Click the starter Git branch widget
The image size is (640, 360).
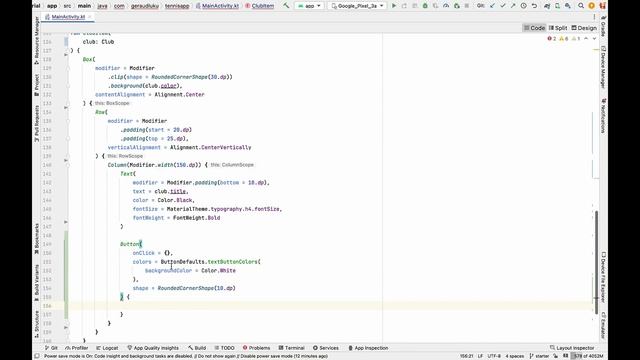pyautogui.click(x=539, y=356)
